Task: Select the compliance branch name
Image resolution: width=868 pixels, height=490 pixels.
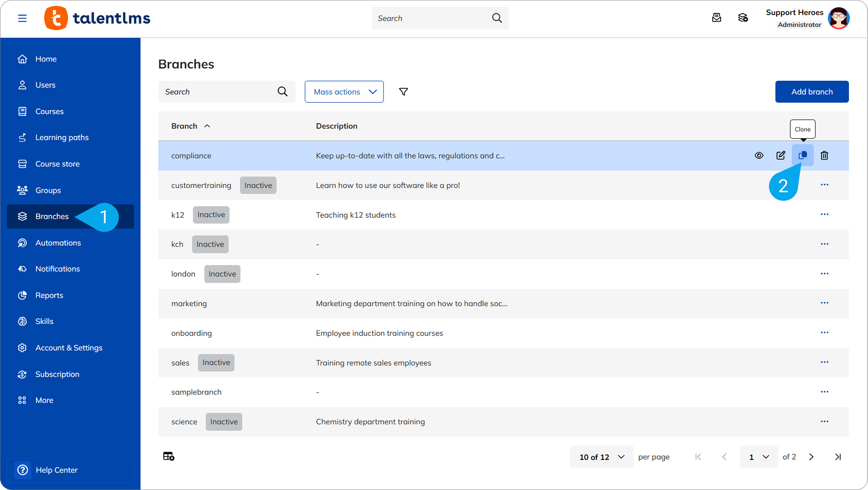Action: [191, 156]
